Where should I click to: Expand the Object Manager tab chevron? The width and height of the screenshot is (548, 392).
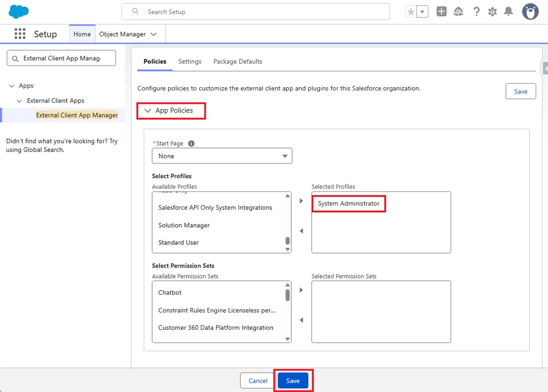pos(153,34)
